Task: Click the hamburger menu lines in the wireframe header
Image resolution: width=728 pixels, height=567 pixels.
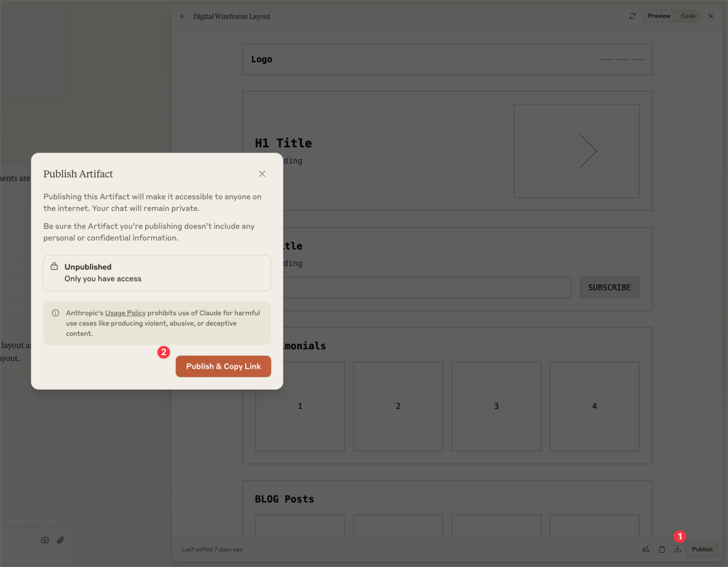Action: click(622, 60)
